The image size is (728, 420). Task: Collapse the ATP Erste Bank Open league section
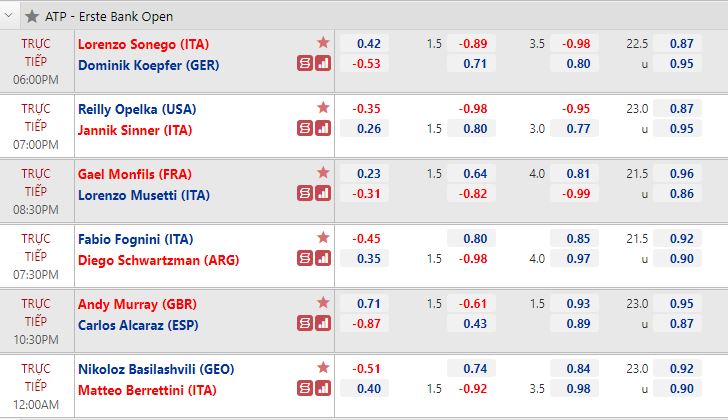[x=8, y=15]
